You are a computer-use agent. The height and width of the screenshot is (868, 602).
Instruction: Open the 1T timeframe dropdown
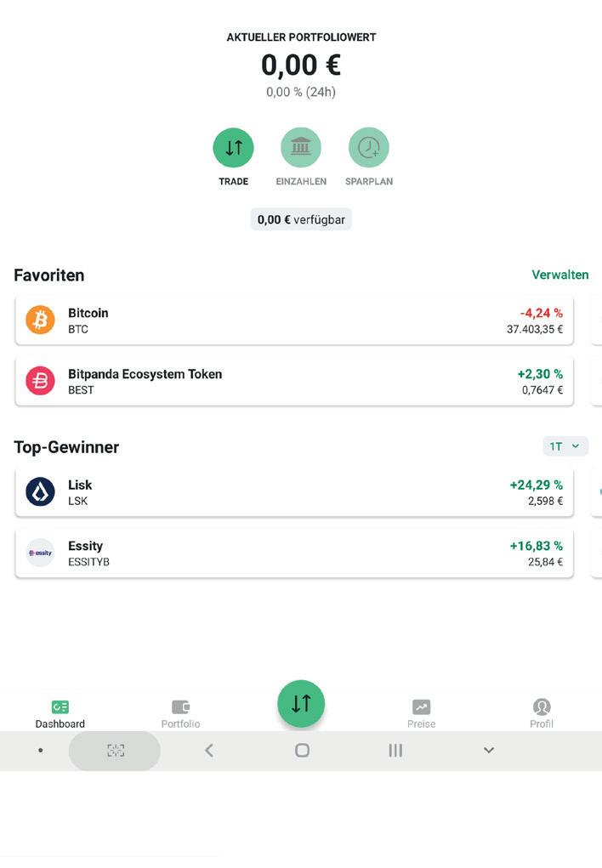pyautogui.click(x=565, y=446)
